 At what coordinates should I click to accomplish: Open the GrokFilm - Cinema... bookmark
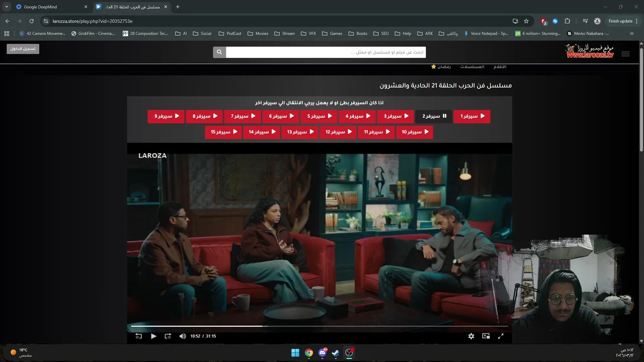pos(93,34)
